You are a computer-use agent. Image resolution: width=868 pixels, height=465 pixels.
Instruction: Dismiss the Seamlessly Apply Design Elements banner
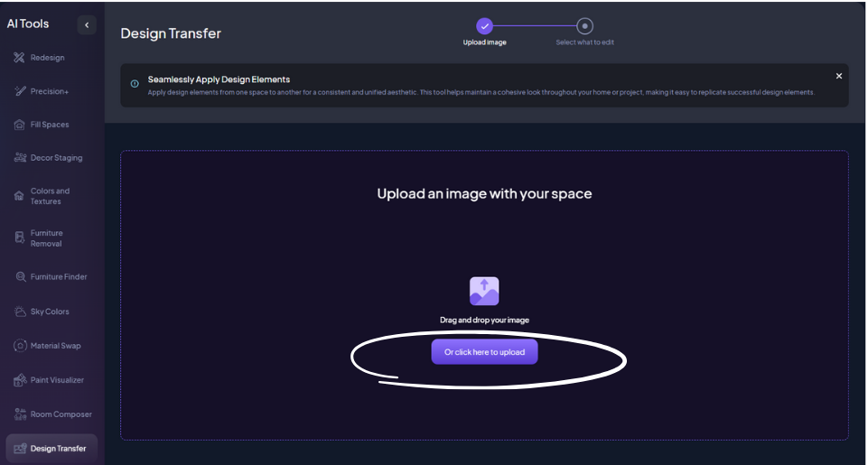pos(838,76)
